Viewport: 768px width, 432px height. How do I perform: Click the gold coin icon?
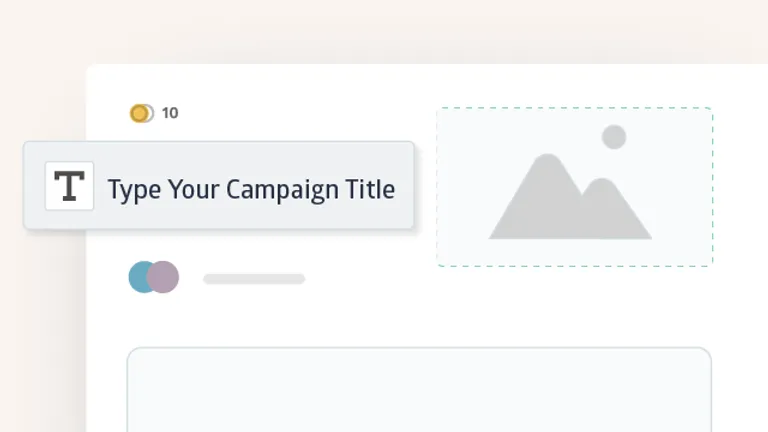click(x=138, y=113)
